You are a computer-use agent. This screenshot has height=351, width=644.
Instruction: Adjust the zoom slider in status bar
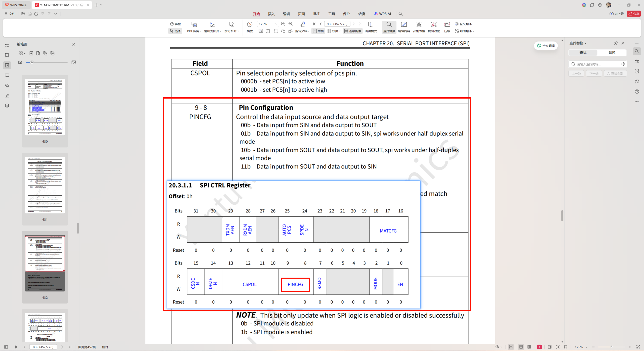[x=611, y=347]
